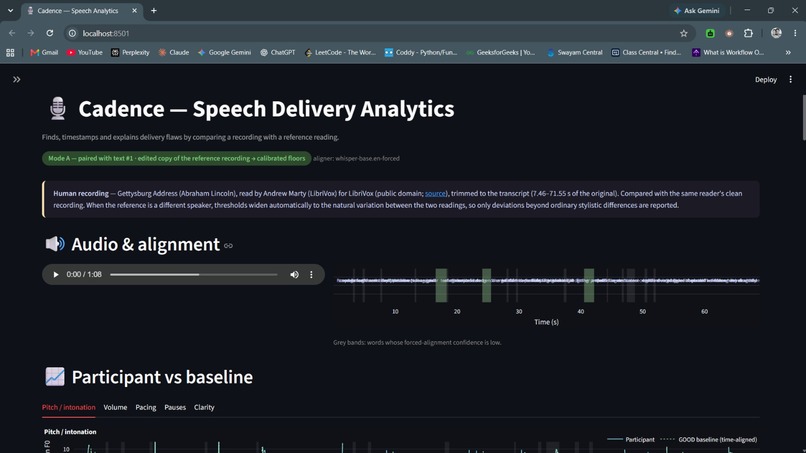Open the LibriVox source link
The height and width of the screenshot is (453, 806).
435,193
